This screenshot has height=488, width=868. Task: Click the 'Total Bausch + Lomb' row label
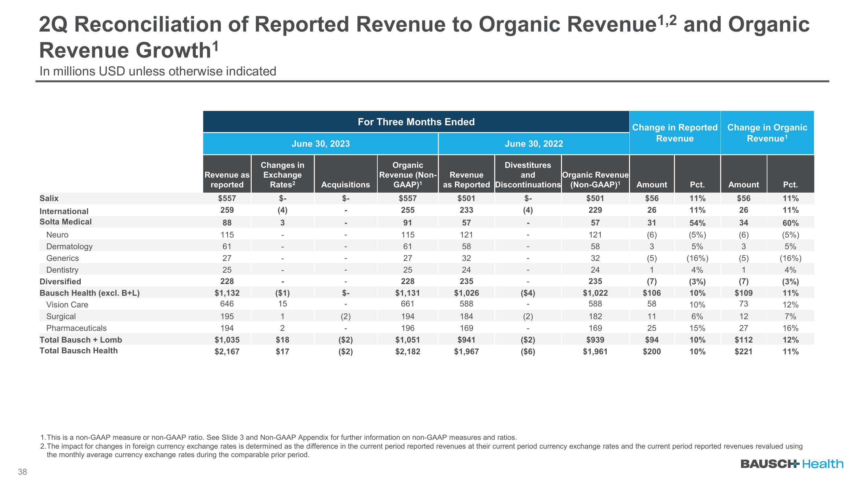click(x=81, y=340)
